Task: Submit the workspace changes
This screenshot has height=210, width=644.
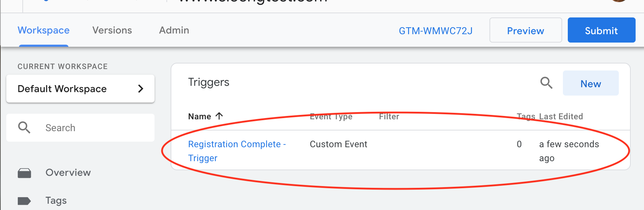Action: [x=602, y=30]
